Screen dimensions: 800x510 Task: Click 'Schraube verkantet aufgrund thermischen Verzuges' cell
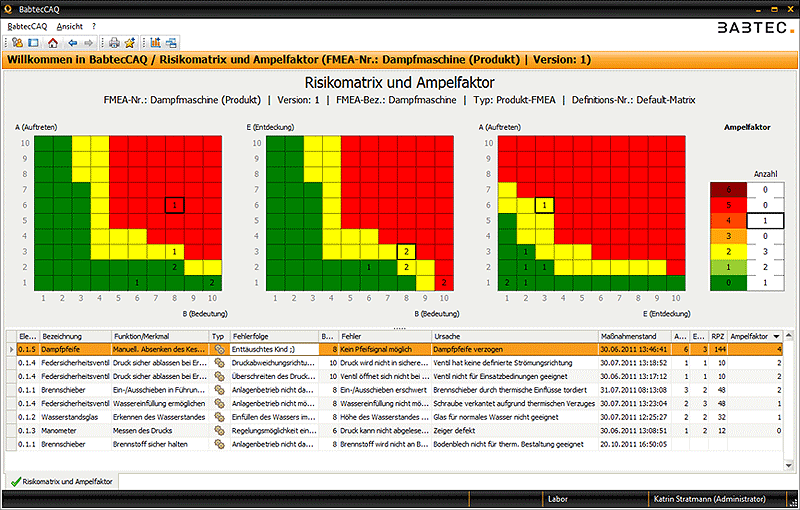coord(515,403)
